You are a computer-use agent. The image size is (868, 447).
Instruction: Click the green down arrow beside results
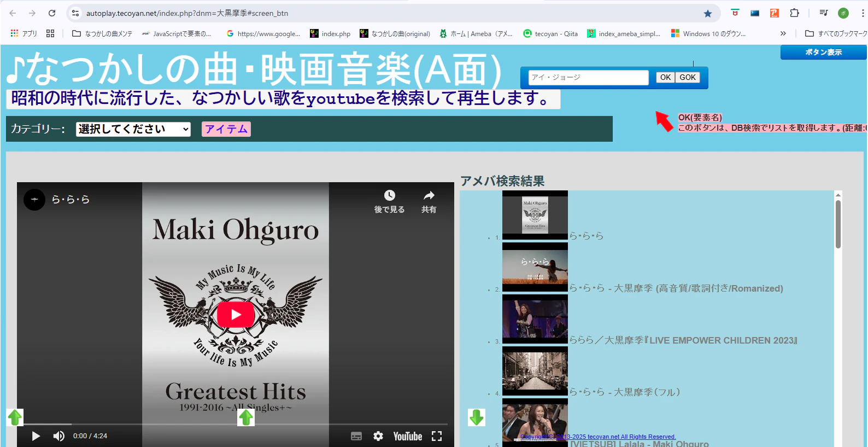click(477, 417)
